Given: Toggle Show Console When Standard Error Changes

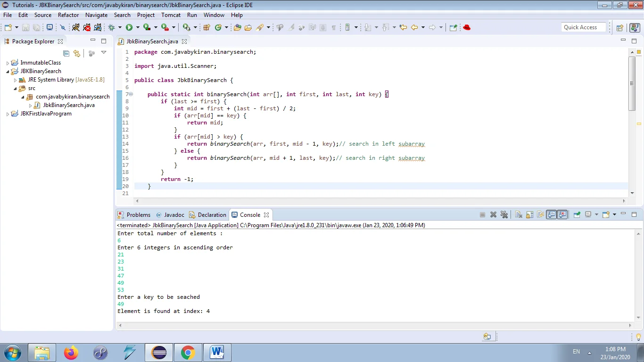Looking at the screenshot, I should pyautogui.click(x=561, y=214).
